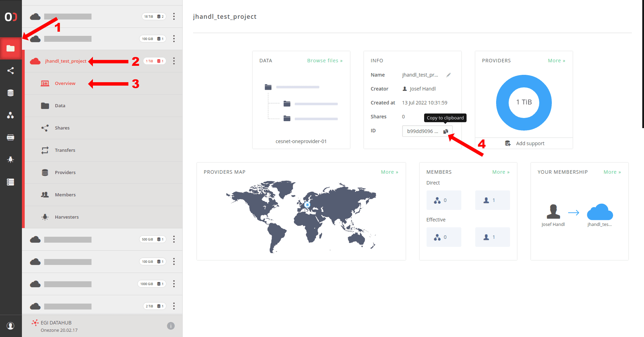
Task: Click the space ID input field
Action: click(x=422, y=131)
